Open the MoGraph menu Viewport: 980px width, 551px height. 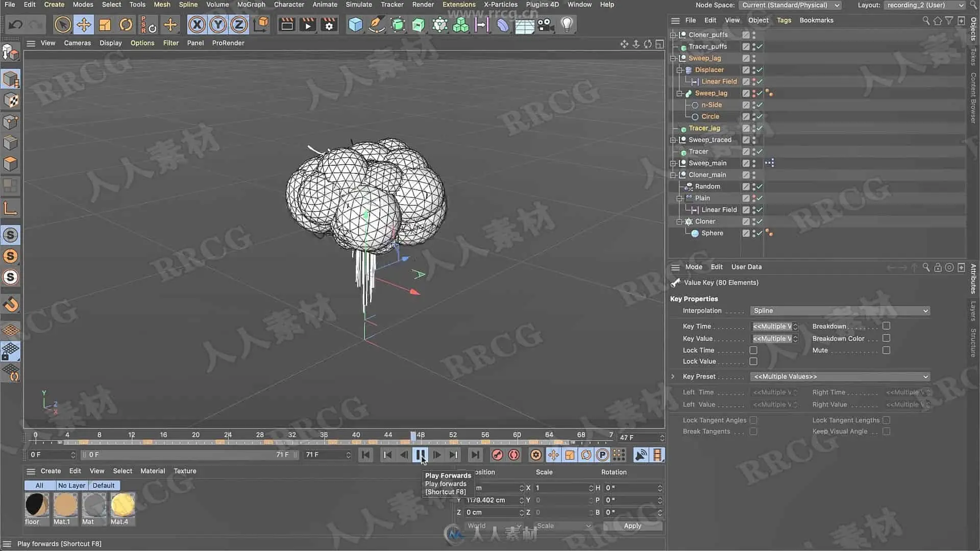(251, 5)
